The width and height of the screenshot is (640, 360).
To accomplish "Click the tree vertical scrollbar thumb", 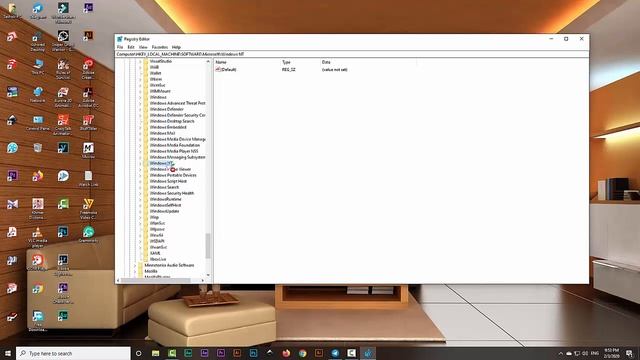I will [208, 246].
